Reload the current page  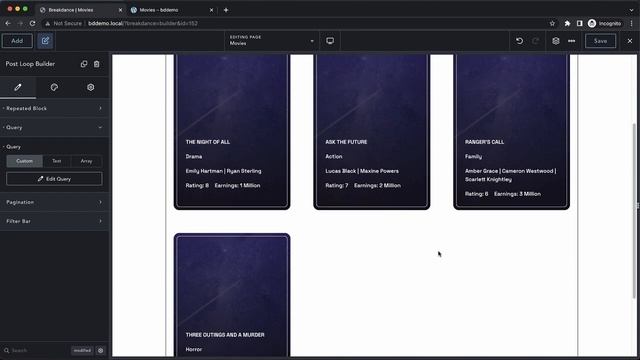tap(33, 24)
